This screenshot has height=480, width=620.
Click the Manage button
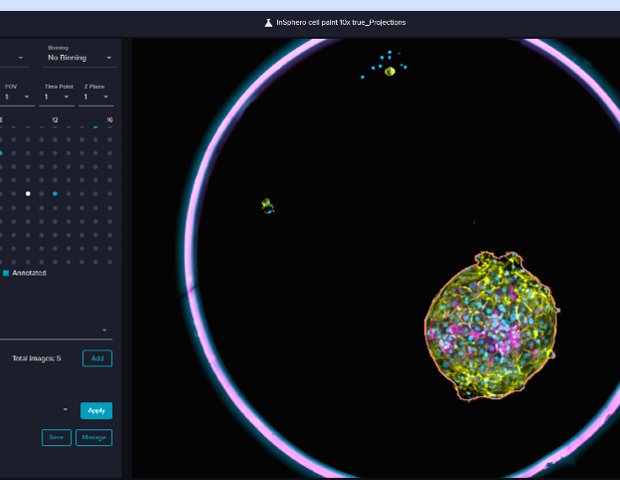pos(94,437)
